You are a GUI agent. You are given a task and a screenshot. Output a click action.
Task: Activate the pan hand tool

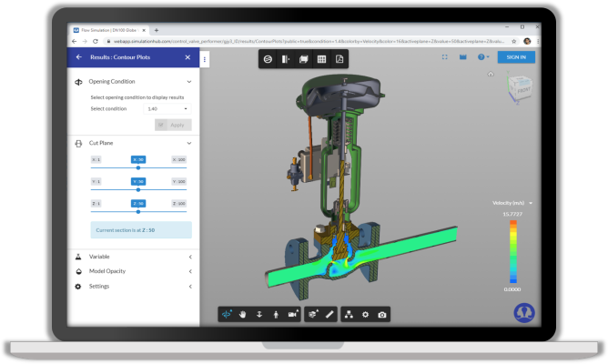244,314
